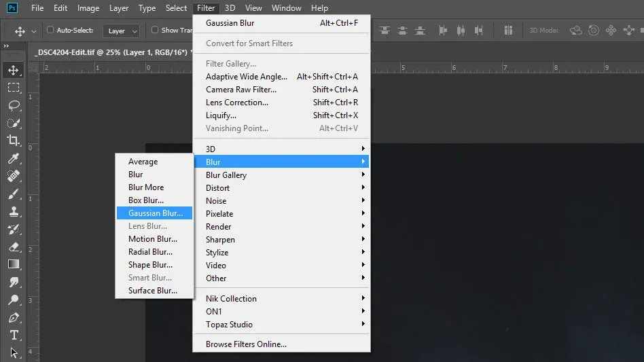Activate the Pen tool
This screenshot has width=644, height=362.
pos(14,317)
